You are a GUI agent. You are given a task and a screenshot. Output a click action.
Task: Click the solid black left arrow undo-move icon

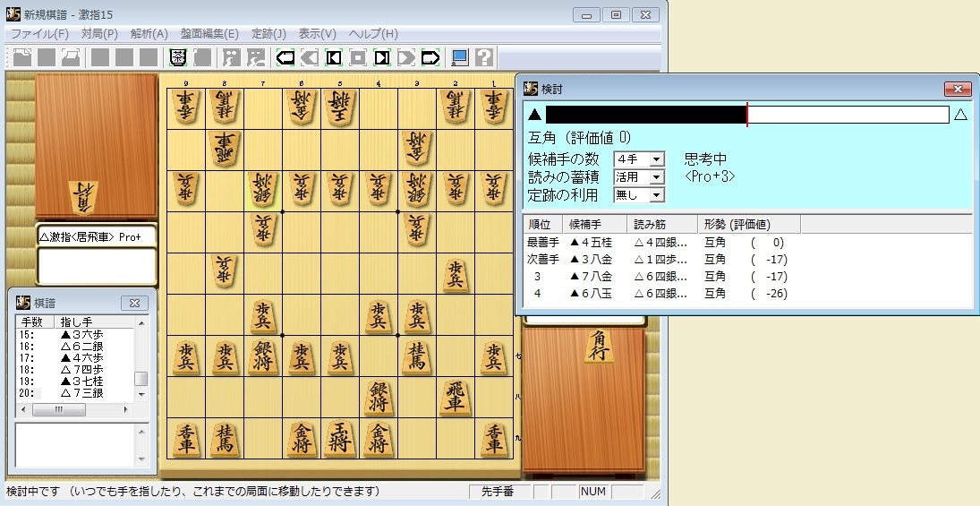(285, 57)
